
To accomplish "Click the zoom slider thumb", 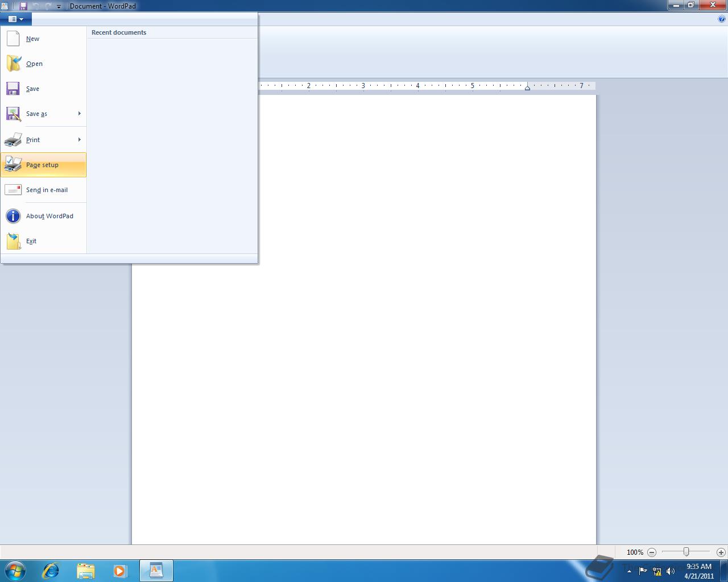I will (x=686, y=552).
